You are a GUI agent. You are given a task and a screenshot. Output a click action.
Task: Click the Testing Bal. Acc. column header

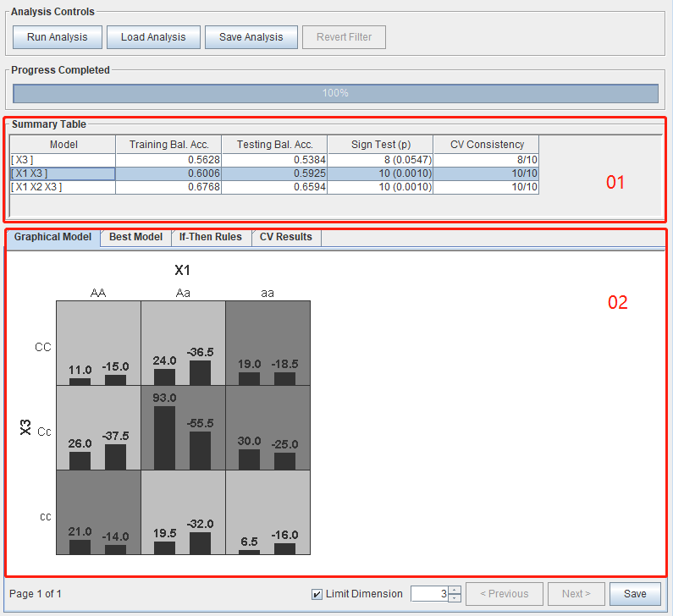click(274, 145)
